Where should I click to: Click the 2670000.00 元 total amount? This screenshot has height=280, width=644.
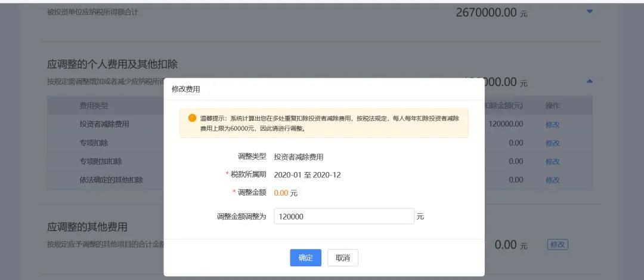point(491,13)
